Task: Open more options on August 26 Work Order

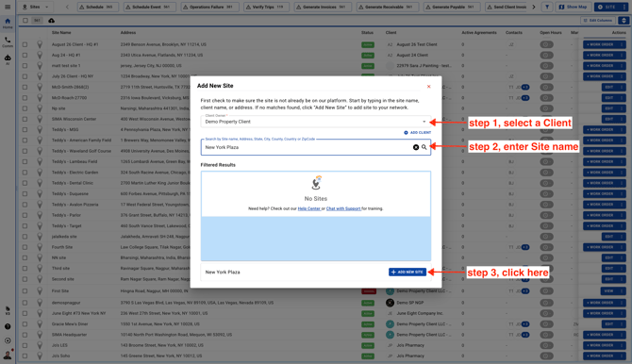Action: click(622, 44)
